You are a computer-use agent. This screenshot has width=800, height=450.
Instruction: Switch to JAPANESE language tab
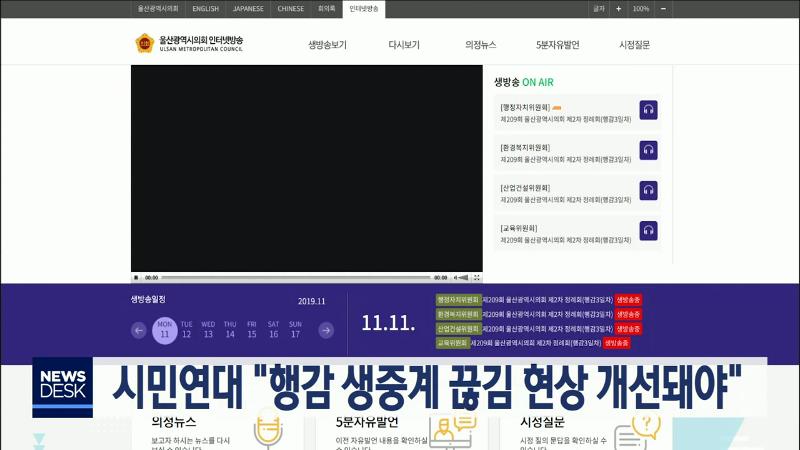pyautogui.click(x=248, y=8)
